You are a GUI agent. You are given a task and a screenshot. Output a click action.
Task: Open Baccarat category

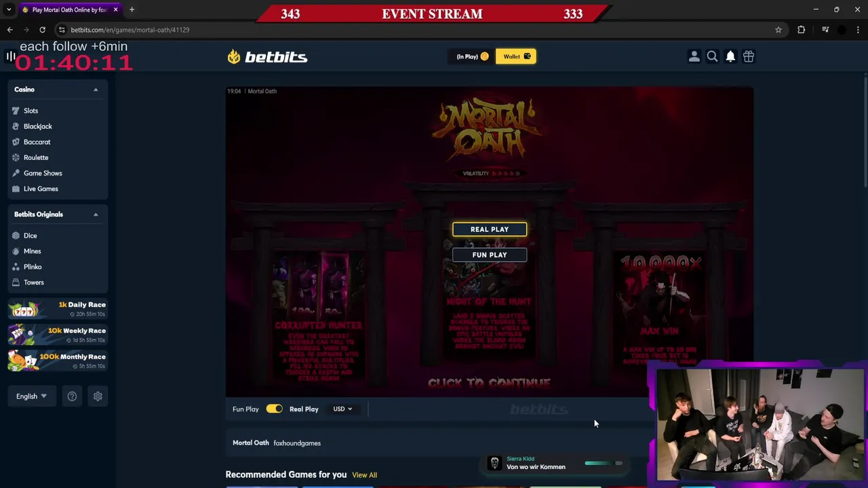[37, 142]
